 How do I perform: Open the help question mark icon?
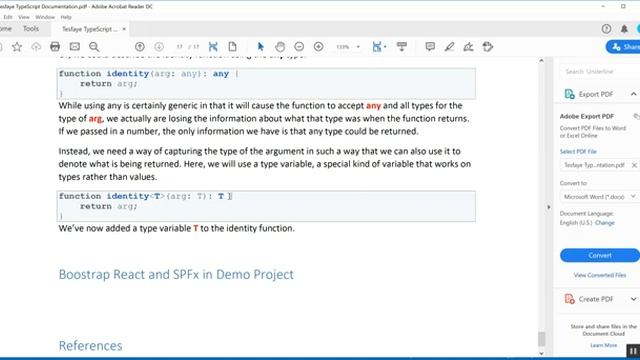(x=606, y=29)
